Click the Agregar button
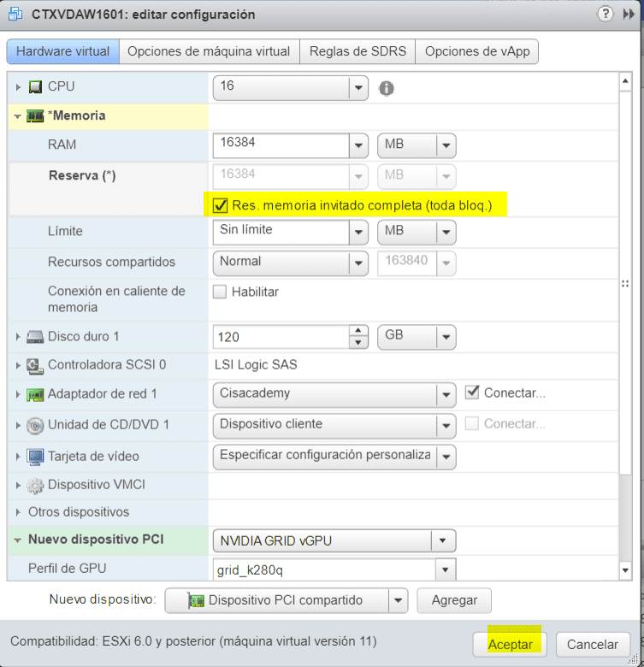 tap(454, 600)
